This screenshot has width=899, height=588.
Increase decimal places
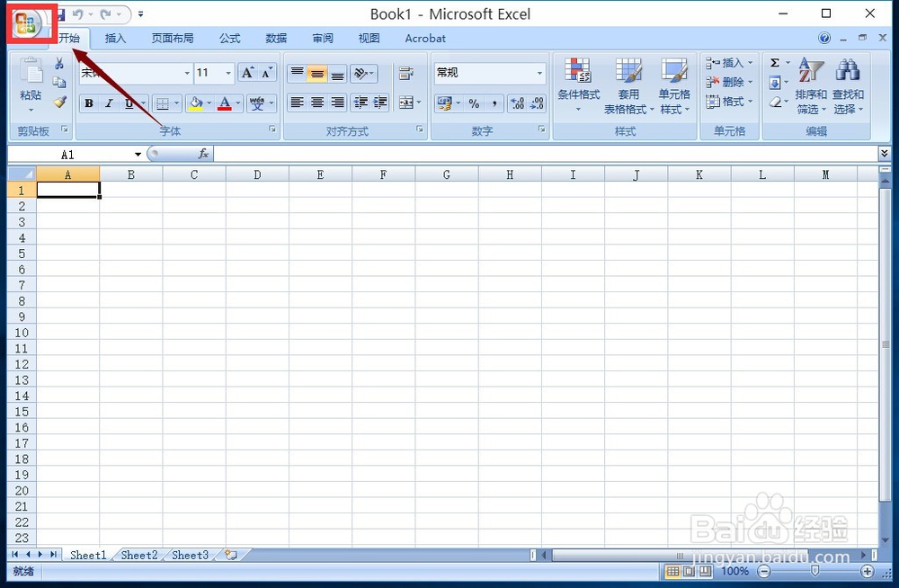517,103
